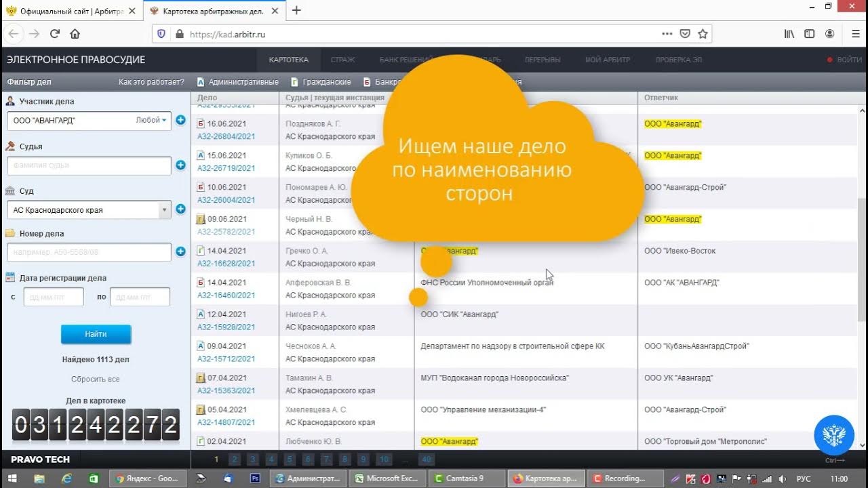Open tracking protection shield icon
This screenshot has width=868, height=488.
coord(161,34)
